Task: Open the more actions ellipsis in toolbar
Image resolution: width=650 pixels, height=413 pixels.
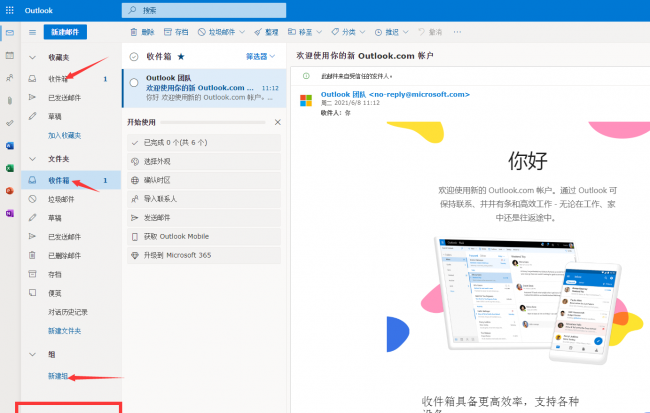Action: pyautogui.click(x=457, y=32)
